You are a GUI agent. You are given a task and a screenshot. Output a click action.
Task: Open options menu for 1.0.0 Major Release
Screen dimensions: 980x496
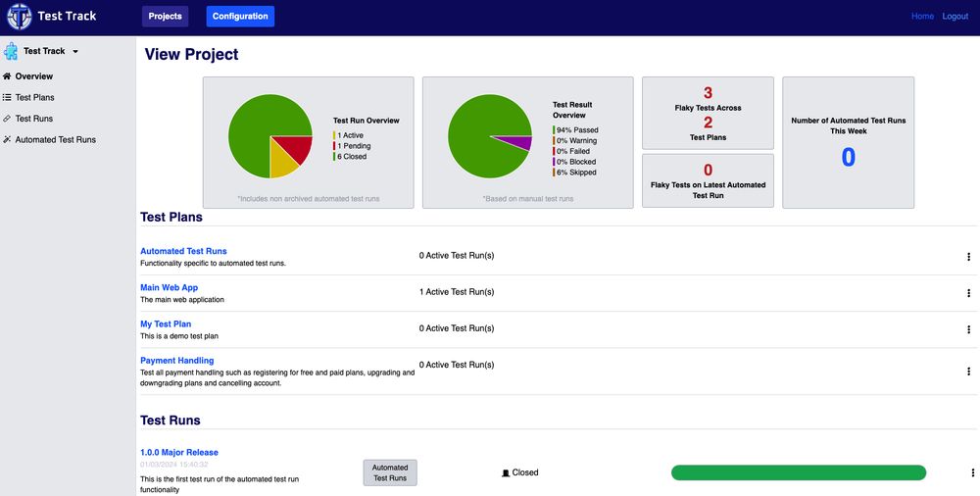click(972, 472)
